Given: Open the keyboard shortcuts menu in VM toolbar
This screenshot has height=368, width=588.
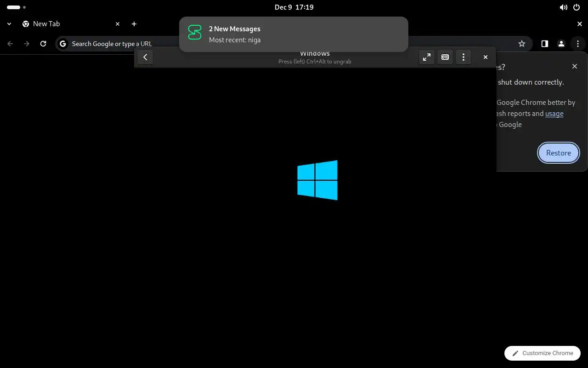Looking at the screenshot, I should coord(445,57).
